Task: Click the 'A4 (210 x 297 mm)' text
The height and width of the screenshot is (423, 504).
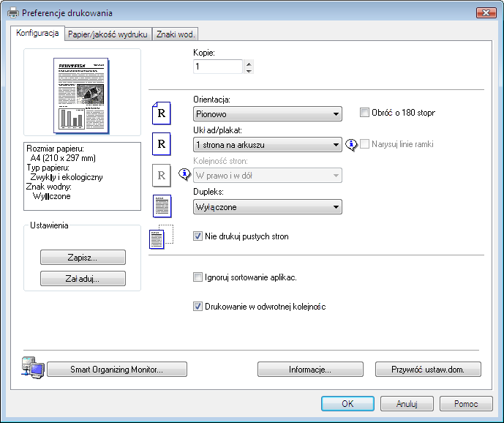Action: [63, 158]
